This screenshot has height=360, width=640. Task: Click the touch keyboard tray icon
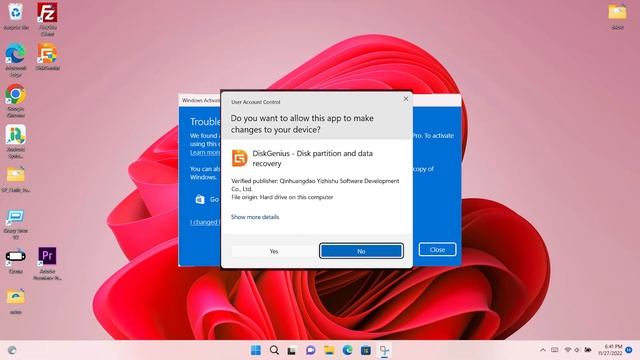coord(554,350)
